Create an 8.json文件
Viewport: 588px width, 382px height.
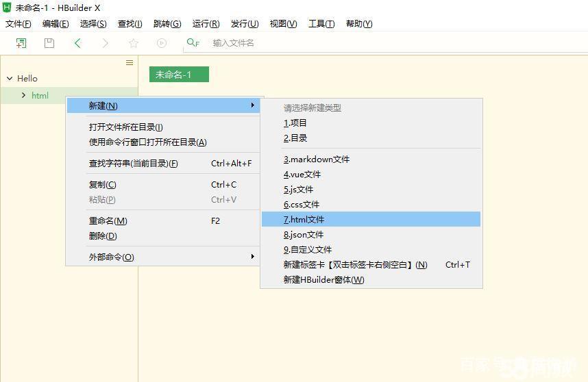coord(371,234)
